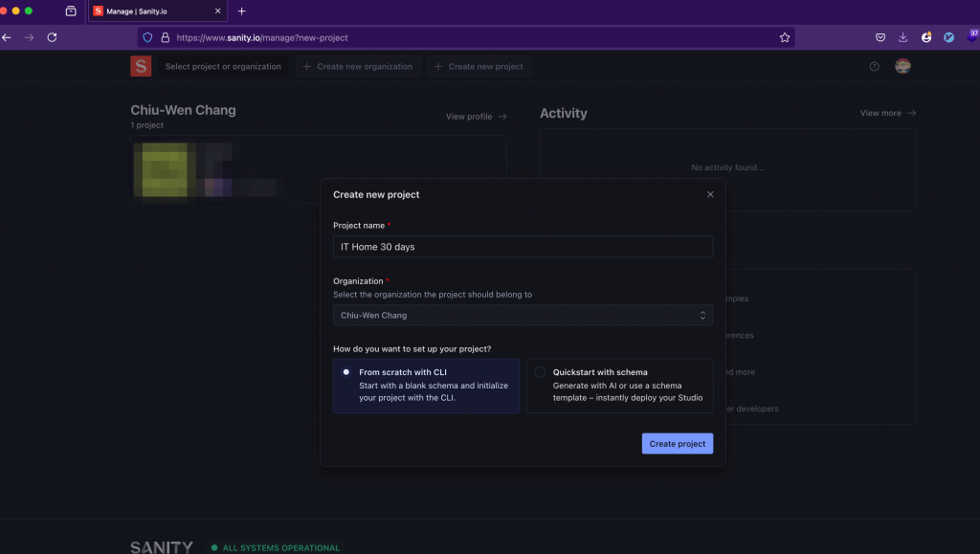This screenshot has width=980, height=554.
Task: Open the Pocket save icon
Action: pyautogui.click(x=880, y=37)
